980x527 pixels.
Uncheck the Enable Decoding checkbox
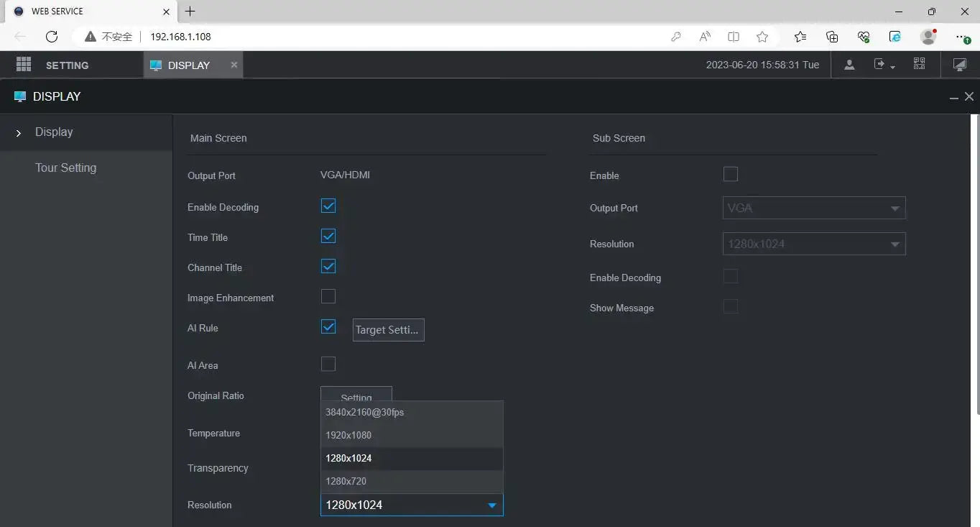(x=328, y=206)
